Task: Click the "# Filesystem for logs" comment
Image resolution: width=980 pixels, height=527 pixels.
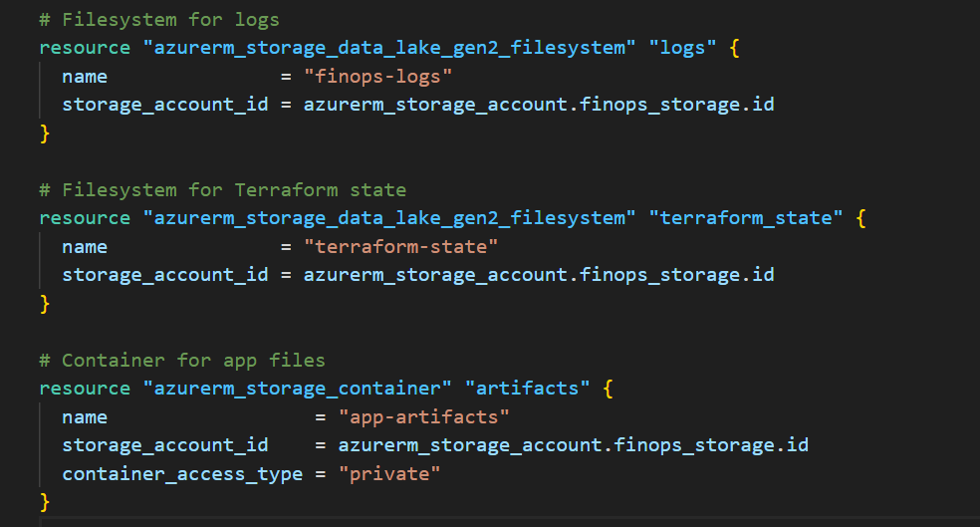Action: pos(159,20)
